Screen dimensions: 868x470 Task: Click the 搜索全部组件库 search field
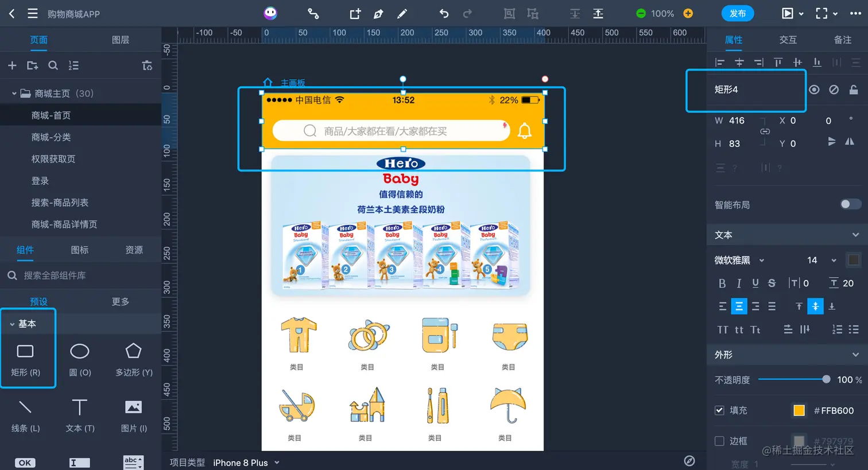tap(80, 275)
